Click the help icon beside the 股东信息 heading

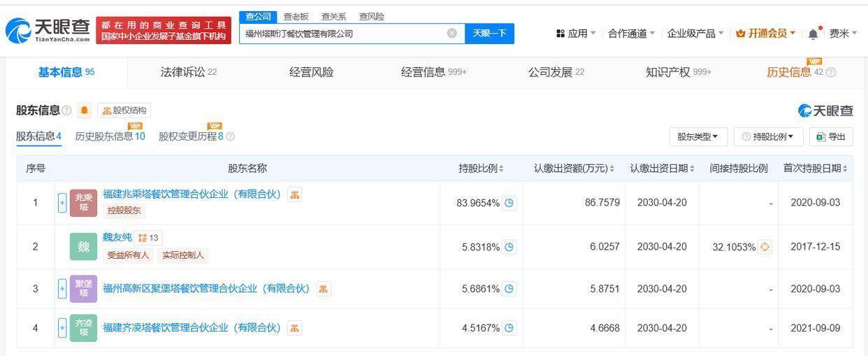[x=67, y=111]
